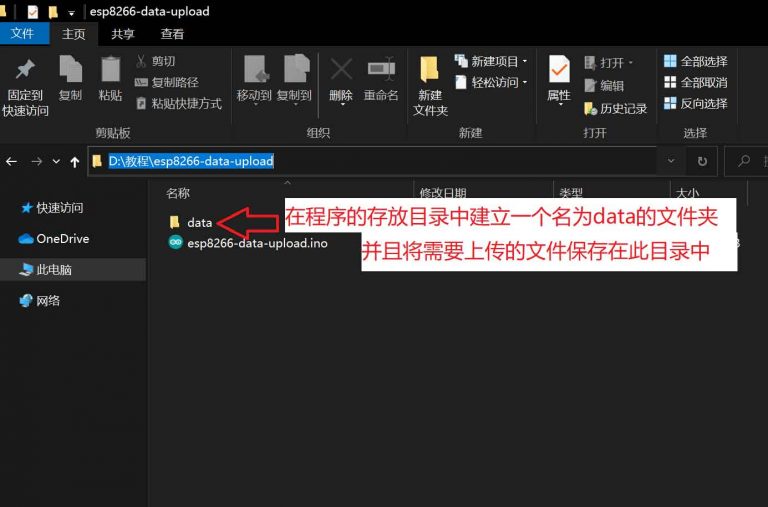Click the 重命名 rename icon
The image size is (768, 507).
click(381, 70)
